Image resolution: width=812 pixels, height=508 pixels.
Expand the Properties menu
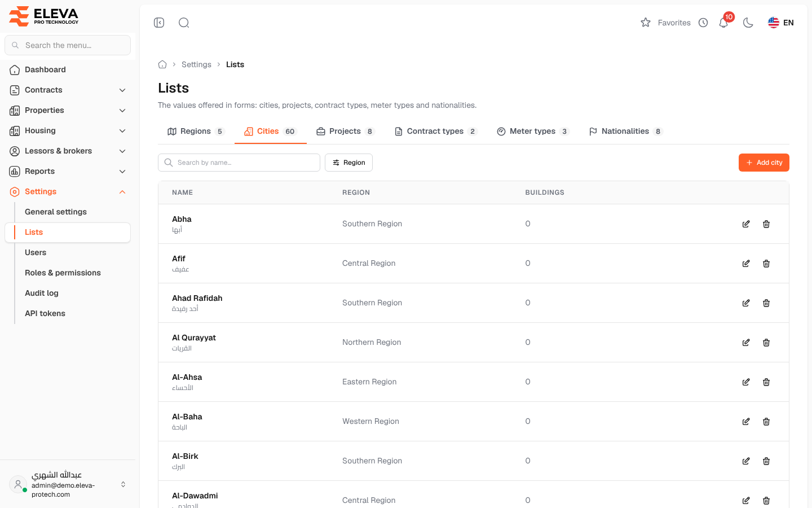coord(68,110)
